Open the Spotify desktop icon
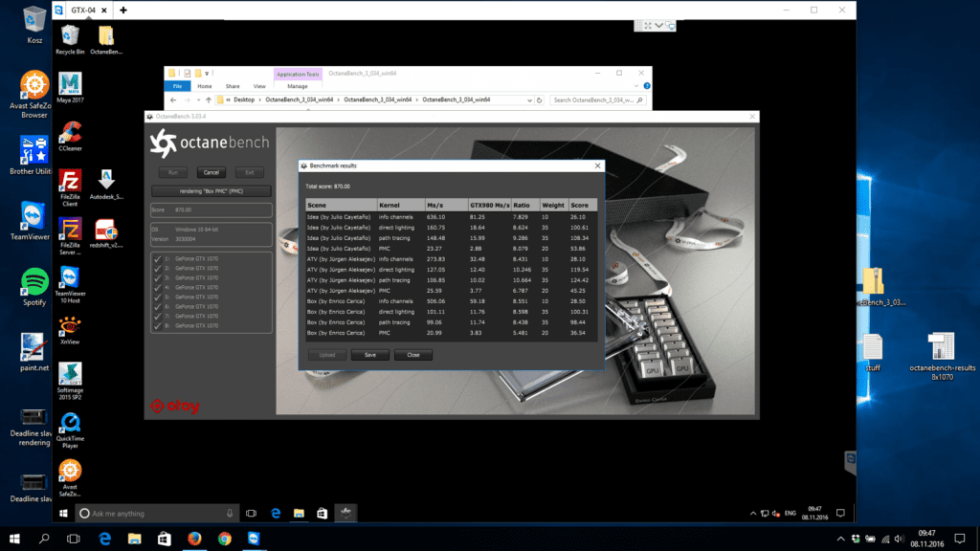 tap(34, 287)
